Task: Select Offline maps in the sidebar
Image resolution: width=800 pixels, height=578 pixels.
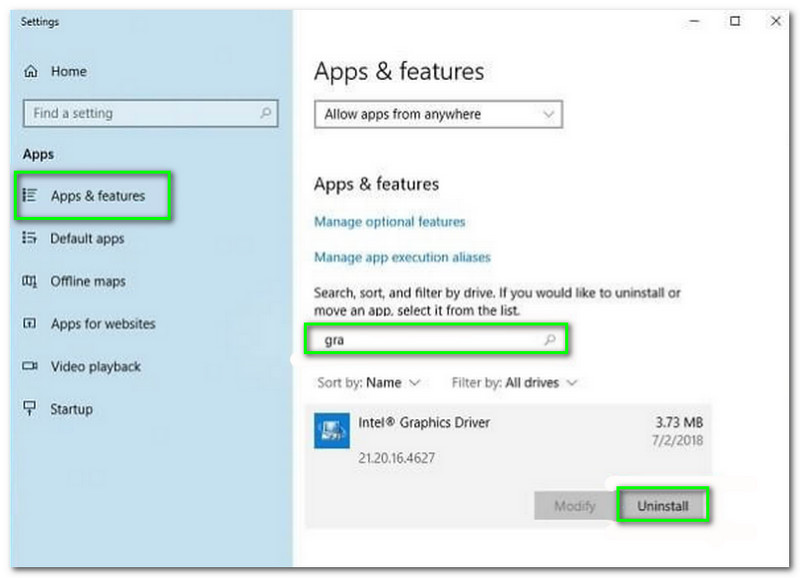Action: tap(88, 282)
